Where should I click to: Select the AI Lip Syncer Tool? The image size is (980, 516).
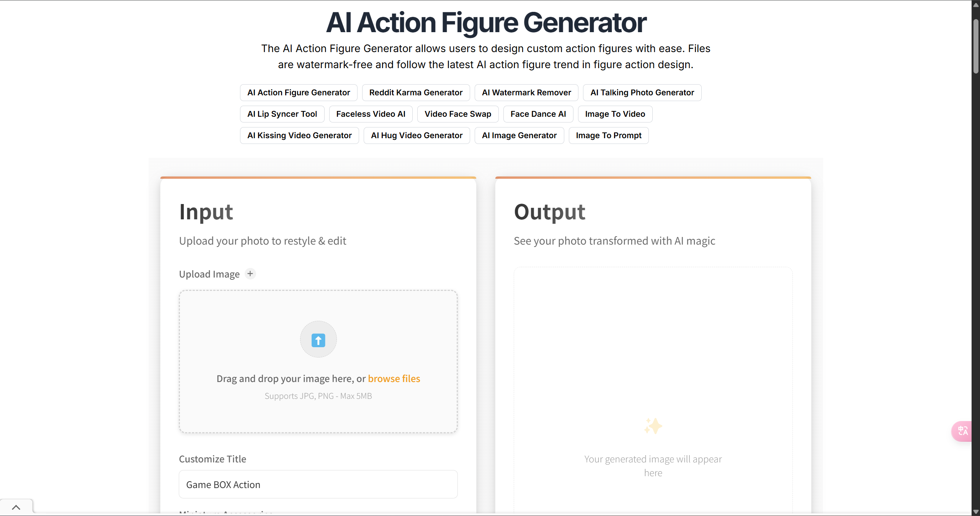coord(282,114)
